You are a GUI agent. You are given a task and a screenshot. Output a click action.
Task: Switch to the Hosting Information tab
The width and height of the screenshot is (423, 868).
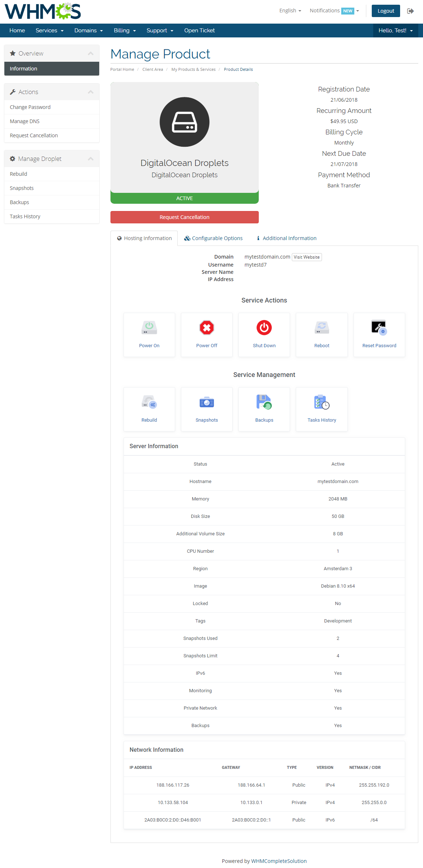point(144,238)
